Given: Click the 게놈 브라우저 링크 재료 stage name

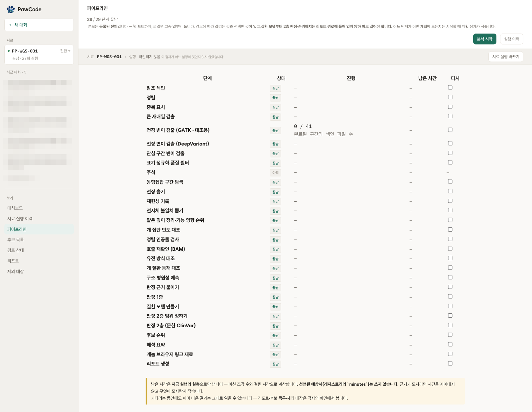Looking at the screenshot, I should click(x=170, y=355).
